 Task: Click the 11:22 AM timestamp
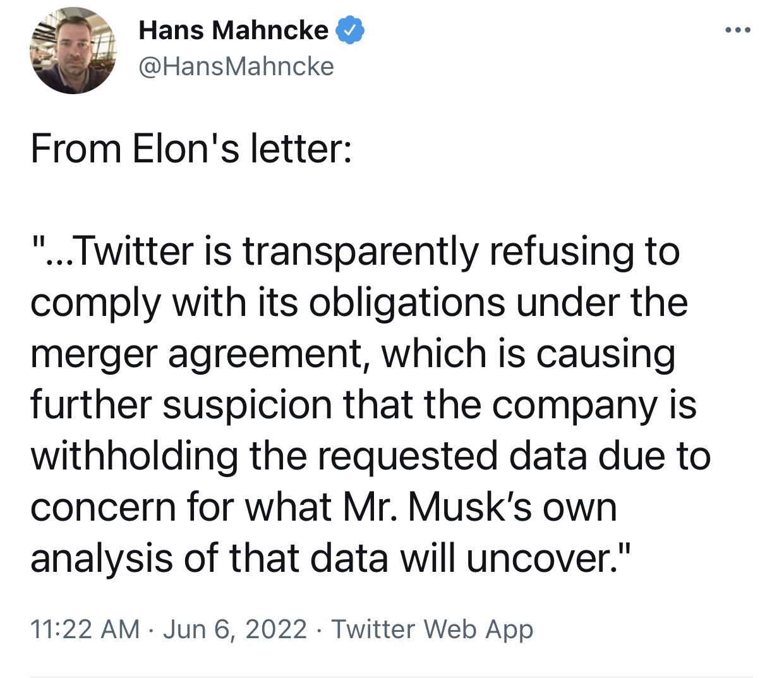tap(85, 629)
